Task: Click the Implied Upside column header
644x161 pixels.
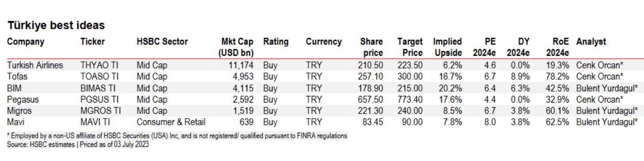Action: click(x=447, y=47)
